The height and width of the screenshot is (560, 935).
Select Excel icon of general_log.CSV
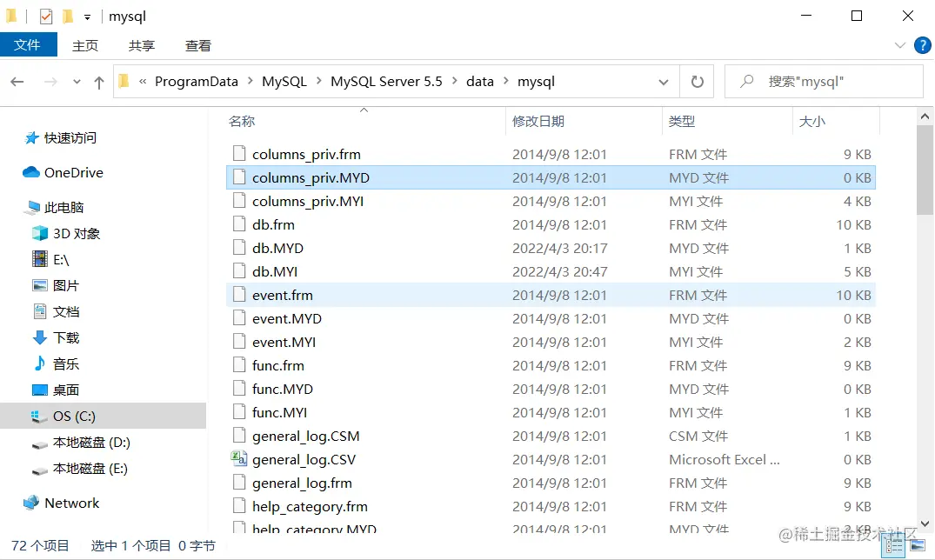239,458
